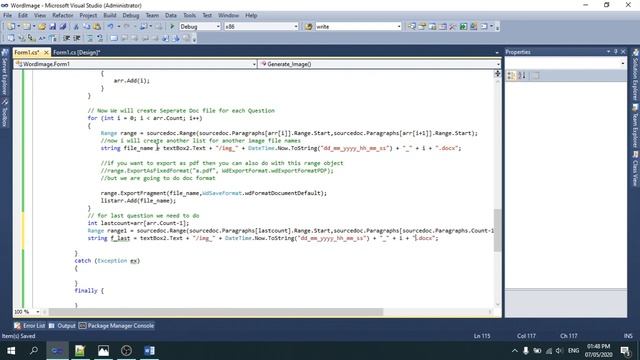This screenshot has height=360, width=640.
Task: Open the active files list dropdown arrow
Action: pyautogui.click(x=497, y=53)
